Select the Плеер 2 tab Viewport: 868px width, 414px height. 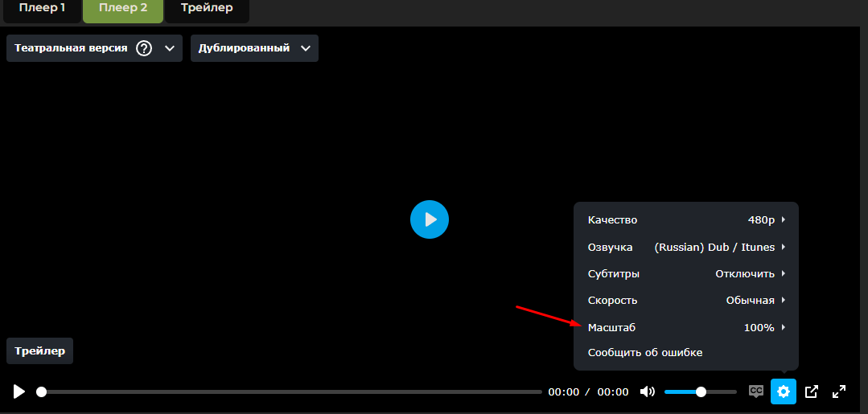pos(123,10)
